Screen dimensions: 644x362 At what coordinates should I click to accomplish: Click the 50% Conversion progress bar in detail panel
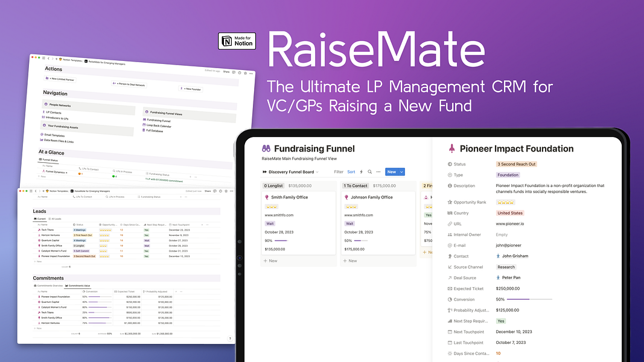point(529,300)
